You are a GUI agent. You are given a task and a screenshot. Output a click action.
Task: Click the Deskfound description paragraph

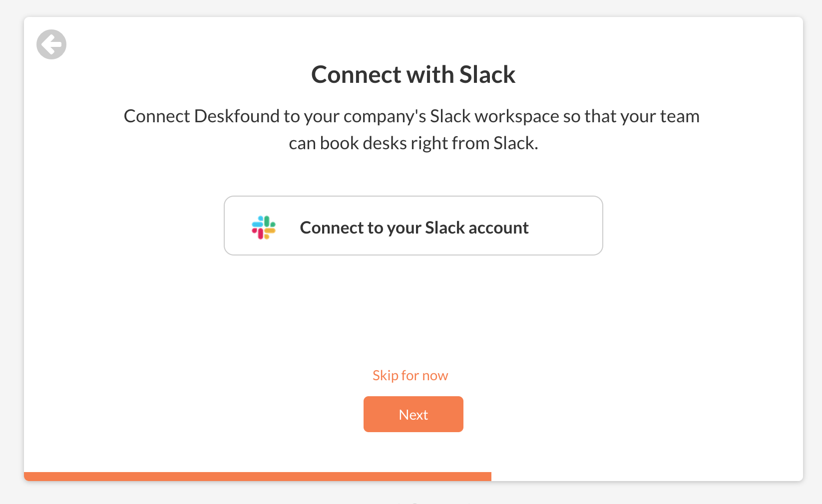411,129
